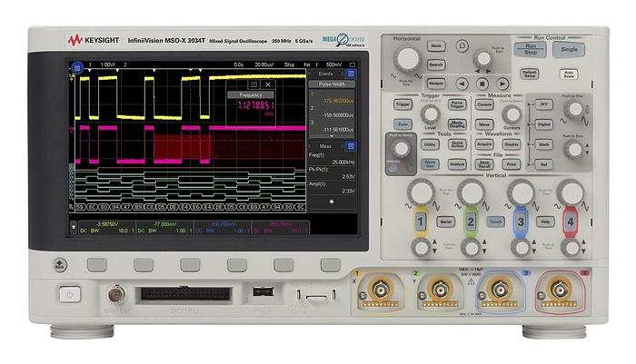
Task: Push the Display button
Action: point(512,144)
